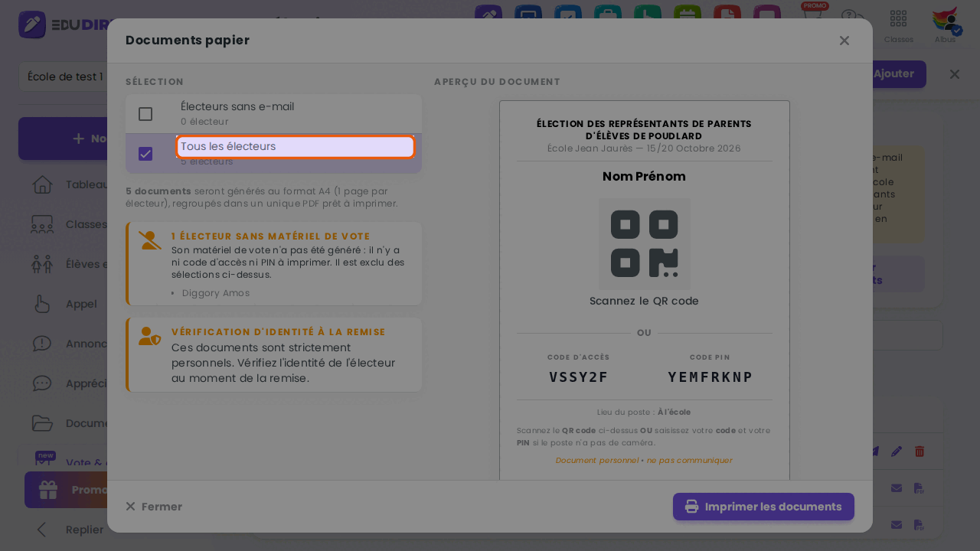This screenshot has width=980, height=551.
Task: Open the École de test 1 dropdown
Action: pos(63,77)
